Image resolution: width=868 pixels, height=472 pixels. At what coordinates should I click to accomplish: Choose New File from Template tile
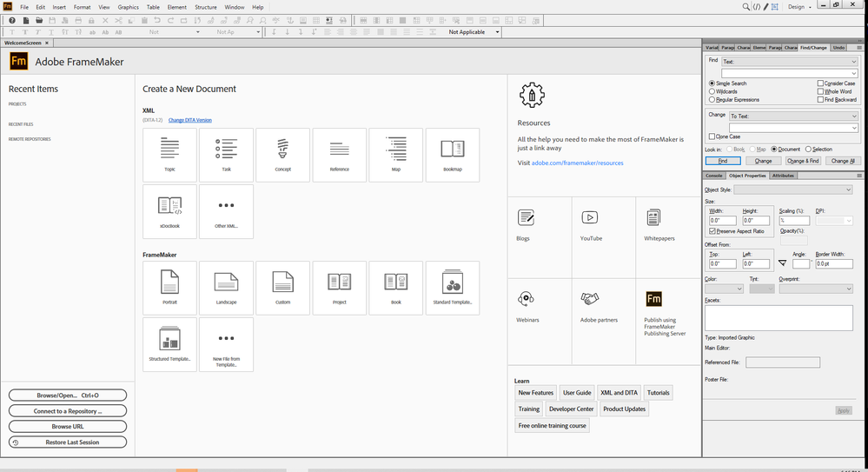(227, 344)
